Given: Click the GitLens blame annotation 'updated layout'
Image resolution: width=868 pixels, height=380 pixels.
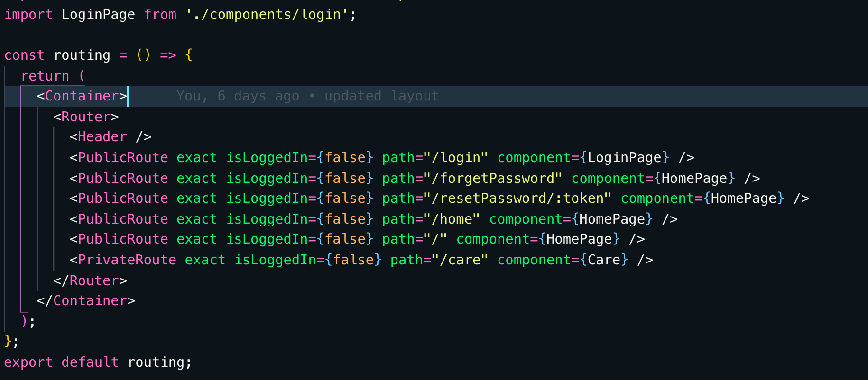Looking at the screenshot, I should (x=381, y=96).
